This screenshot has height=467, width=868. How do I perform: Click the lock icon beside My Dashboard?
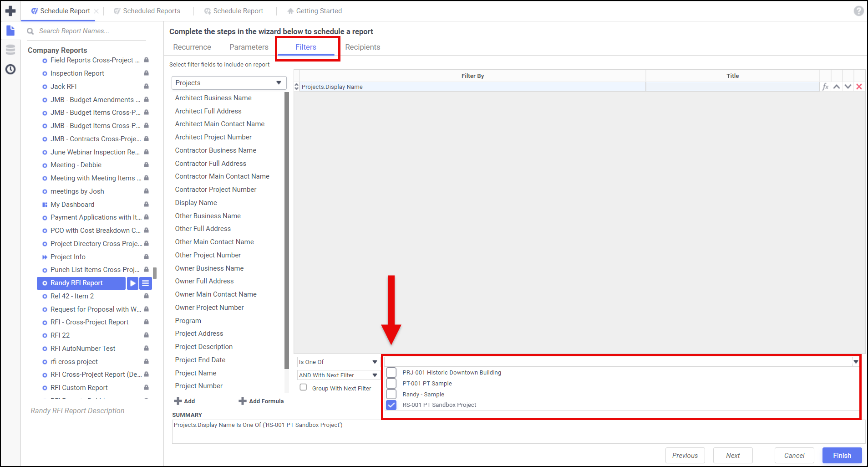pos(146,204)
